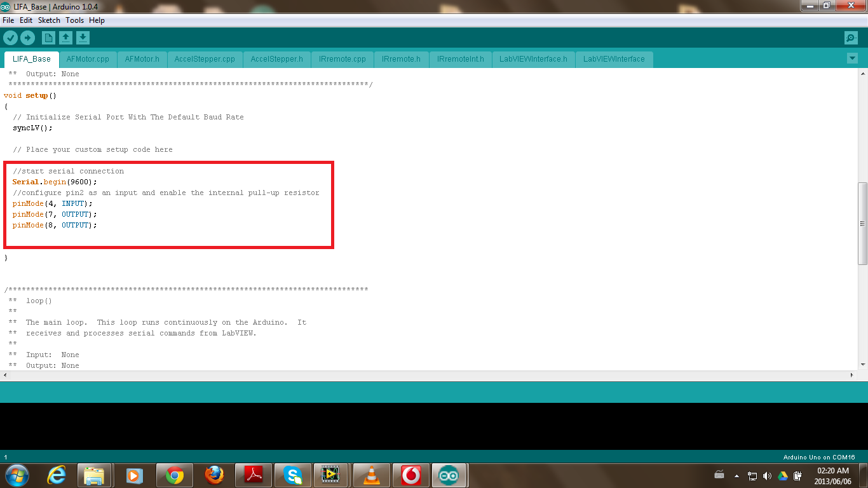Upload the sketch with the arrow button

click(27, 38)
